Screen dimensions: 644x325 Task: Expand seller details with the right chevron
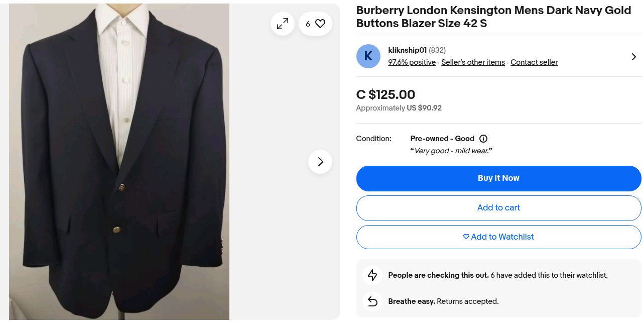tap(633, 57)
